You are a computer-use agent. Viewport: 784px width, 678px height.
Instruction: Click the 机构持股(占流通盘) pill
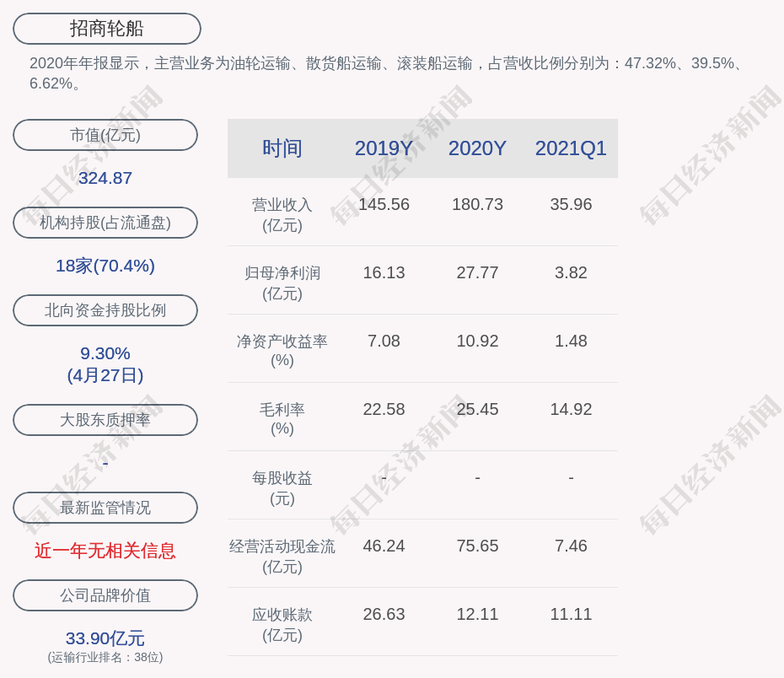point(105,223)
